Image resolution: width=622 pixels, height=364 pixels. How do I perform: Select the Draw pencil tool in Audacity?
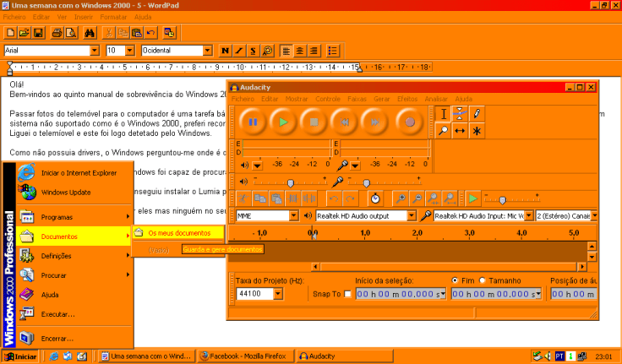click(x=477, y=114)
